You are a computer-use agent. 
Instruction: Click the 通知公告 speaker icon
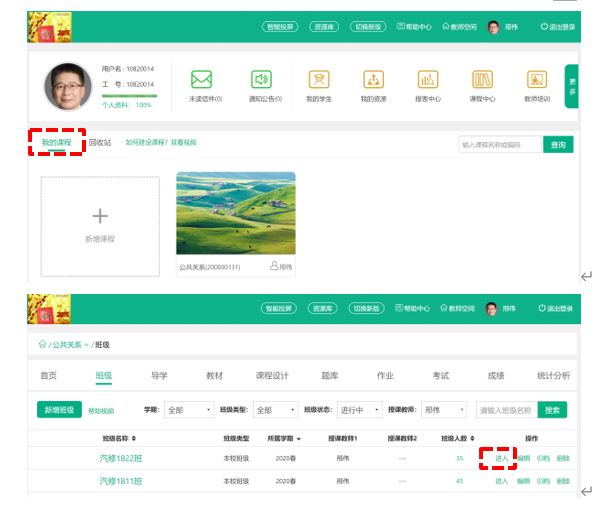262,80
